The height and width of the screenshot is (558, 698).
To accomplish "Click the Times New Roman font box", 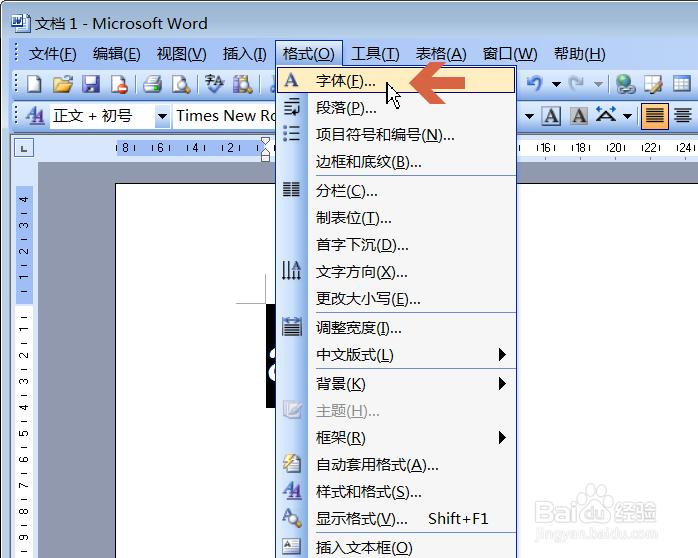I will tap(224, 117).
